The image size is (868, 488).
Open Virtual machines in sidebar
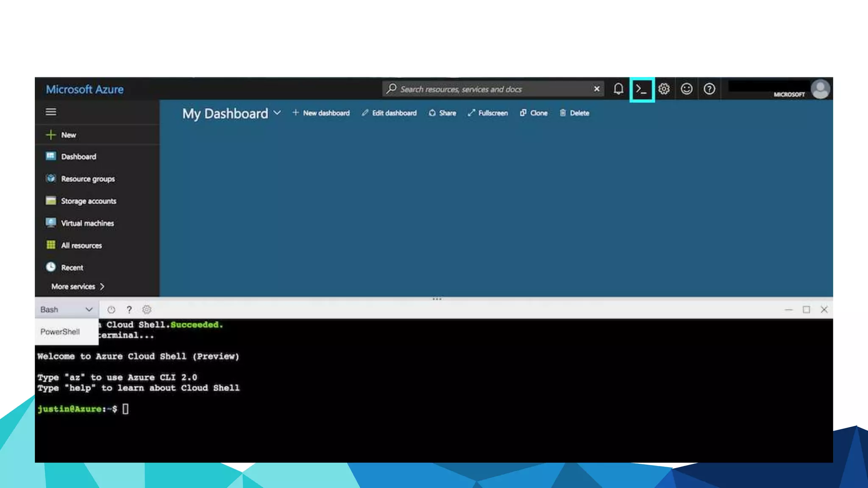pos(87,223)
